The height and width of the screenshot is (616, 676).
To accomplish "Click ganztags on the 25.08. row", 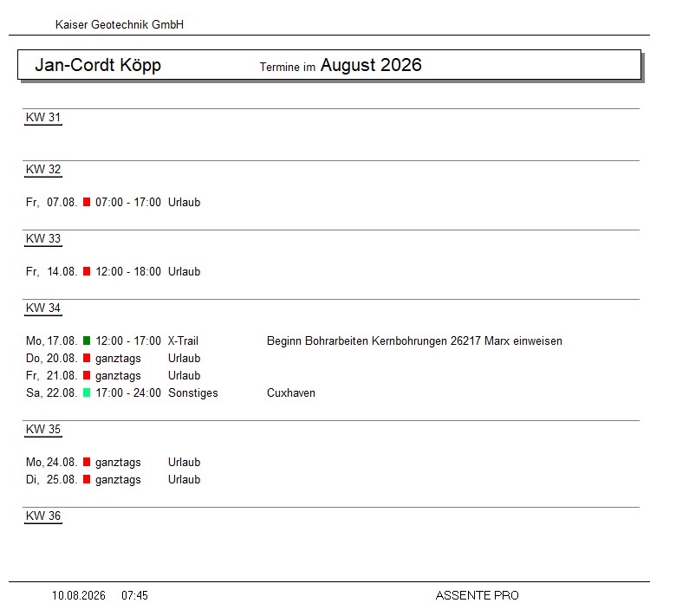I will point(118,480).
